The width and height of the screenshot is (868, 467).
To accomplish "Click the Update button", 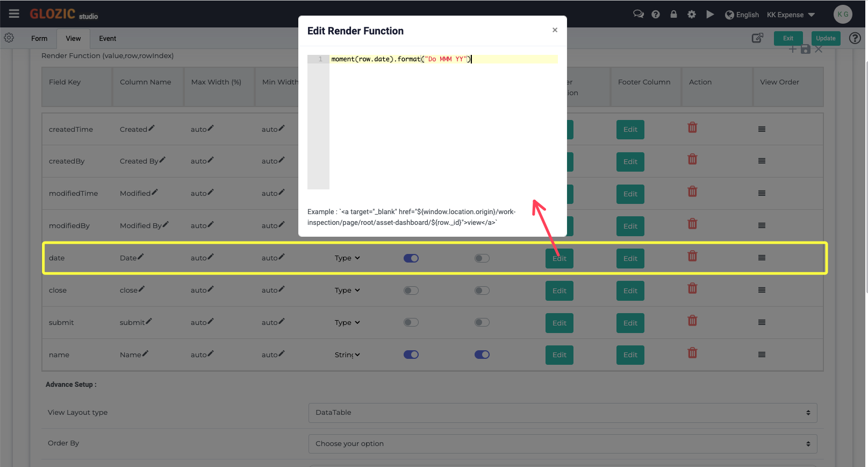I will pyautogui.click(x=826, y=38).
